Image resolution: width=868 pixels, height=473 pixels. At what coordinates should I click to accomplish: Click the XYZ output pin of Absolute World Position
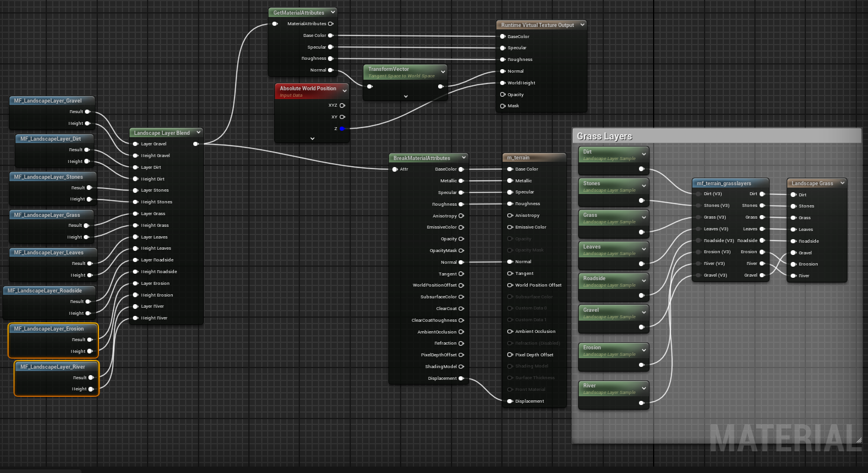click(x=342, y=106)
